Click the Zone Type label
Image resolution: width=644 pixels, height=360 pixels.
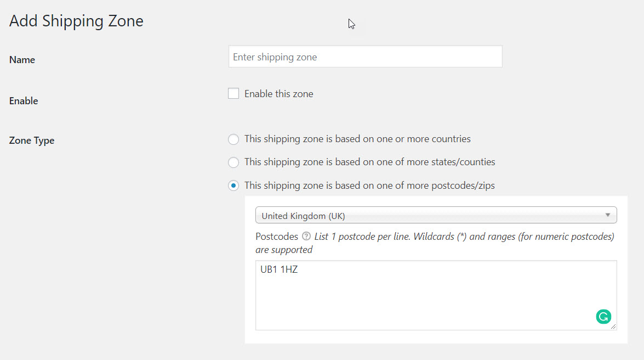(x=31, y=140)
